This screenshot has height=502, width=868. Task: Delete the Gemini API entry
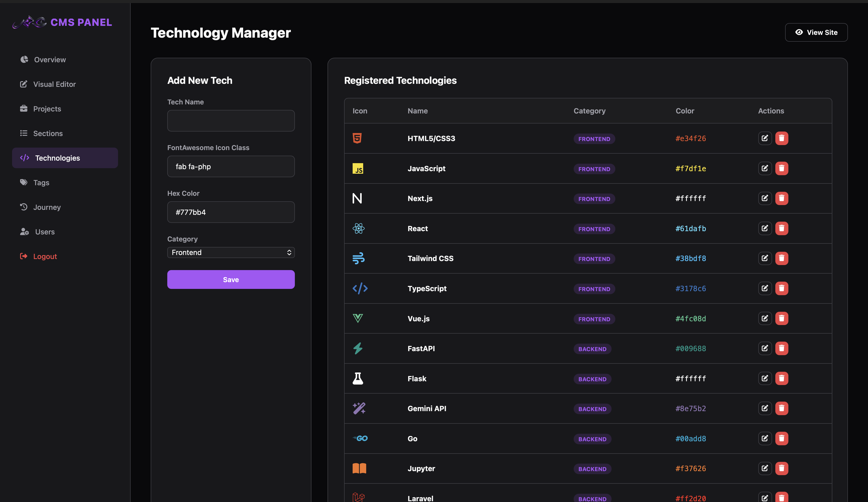[x=781, y=408]
